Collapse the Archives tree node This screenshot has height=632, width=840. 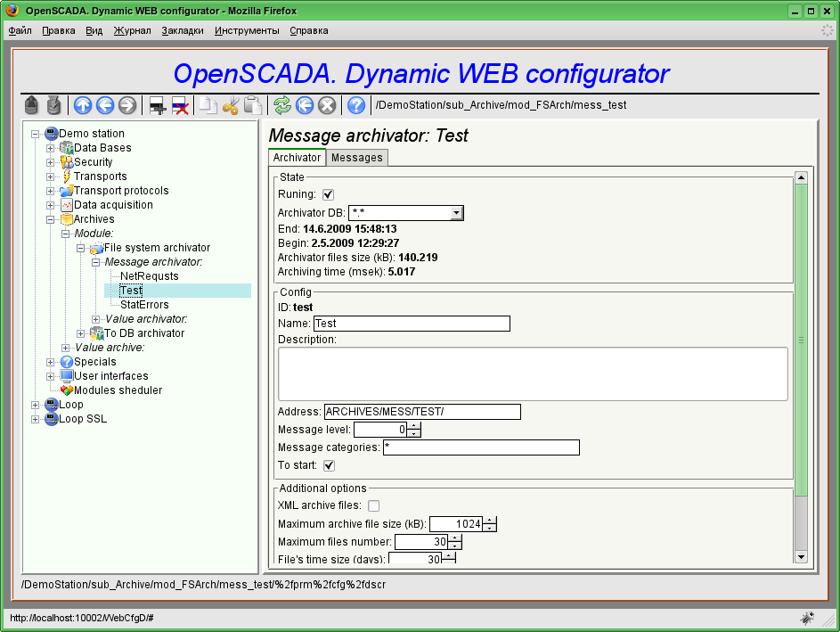(51, 219)
